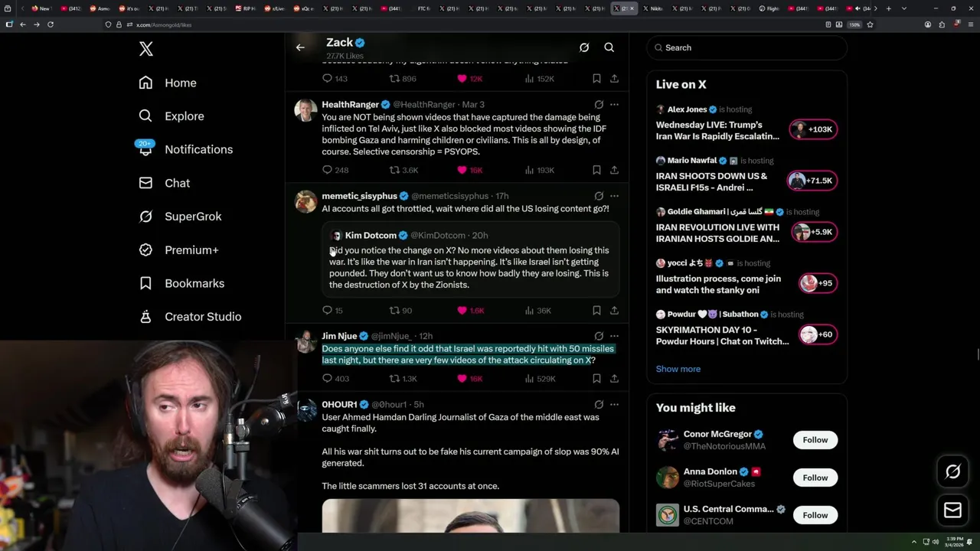This screenshot has height=551, width=980.
Task: Open the Jim Njue profile avatar
Action: click(x=305, y=341)
